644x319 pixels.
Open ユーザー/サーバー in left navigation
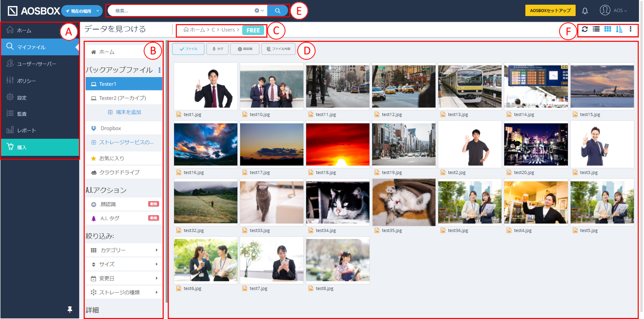40,64
